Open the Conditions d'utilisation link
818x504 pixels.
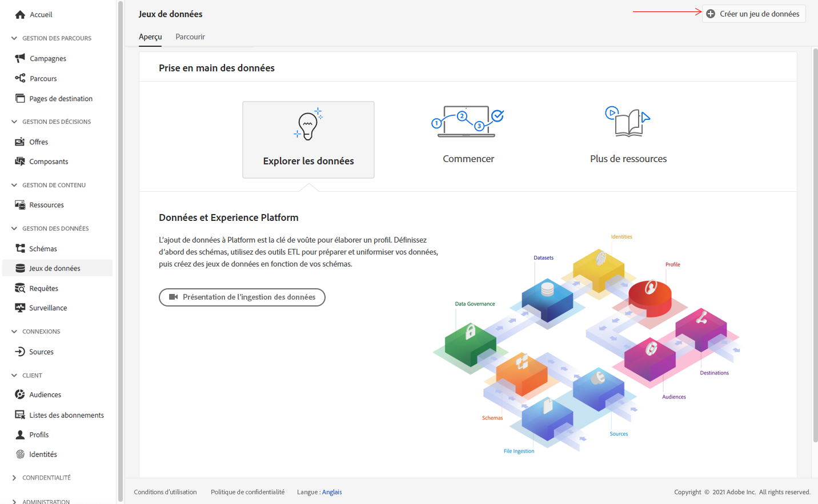point(165,492)
